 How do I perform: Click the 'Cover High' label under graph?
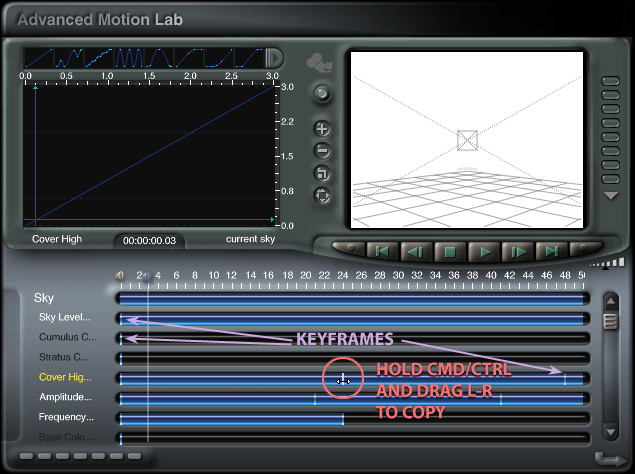point(57,239)
